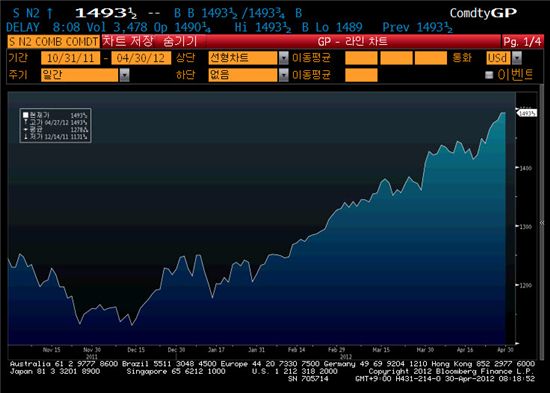
Task: Click the 1493 current price marker on axis
Action: point(527,113)
